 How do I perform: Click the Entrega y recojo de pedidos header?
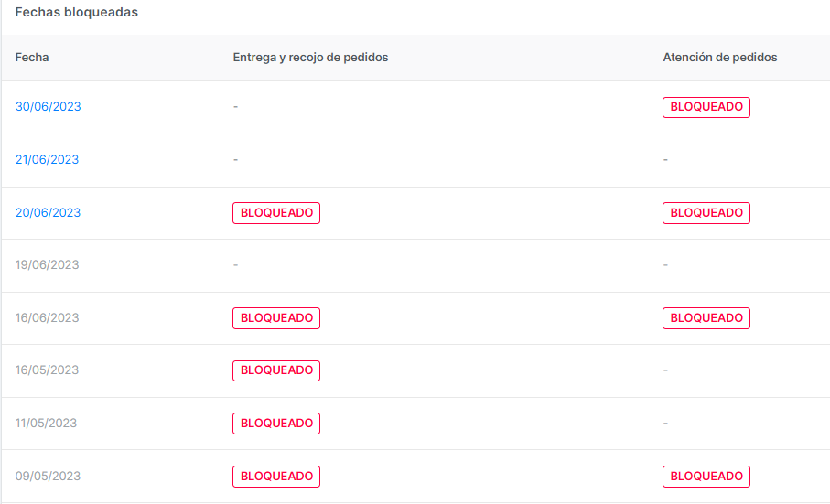(x=310, y=58)
